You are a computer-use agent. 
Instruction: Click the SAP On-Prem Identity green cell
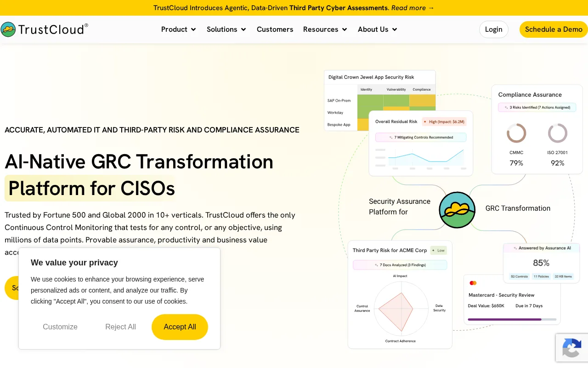click(x=370, y=100)
